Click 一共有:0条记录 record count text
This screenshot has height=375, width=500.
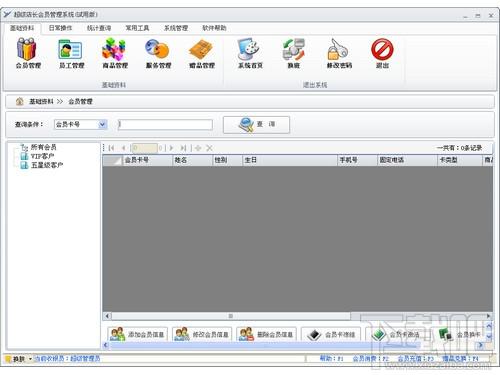point(459,148)
